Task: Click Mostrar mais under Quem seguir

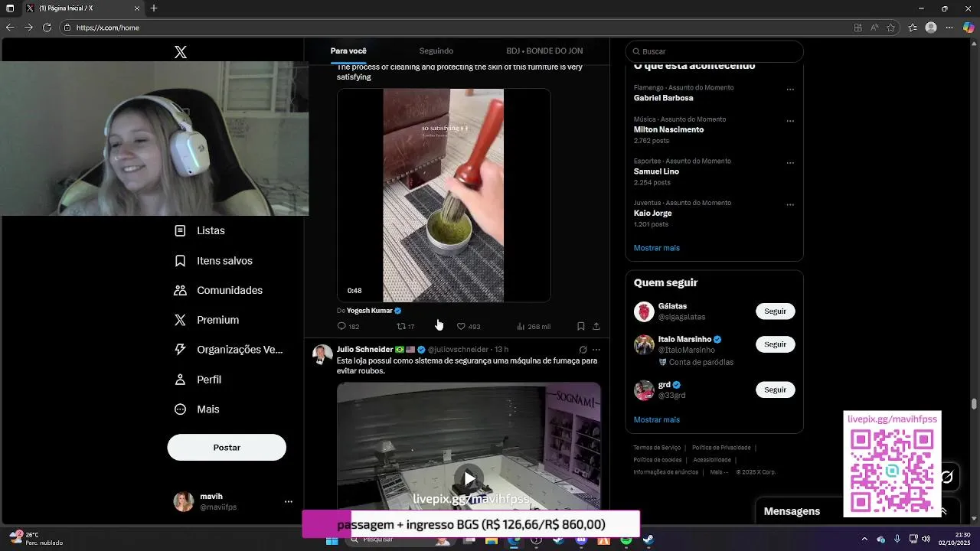Action: point(656,419)
